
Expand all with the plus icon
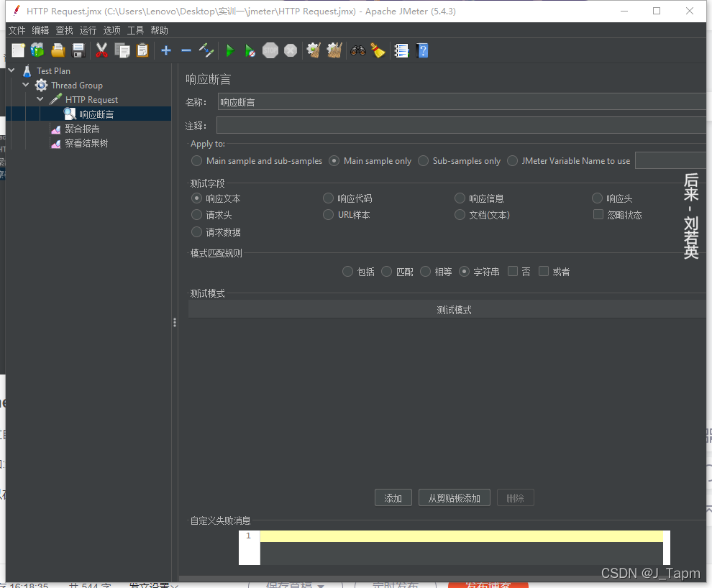166,50
